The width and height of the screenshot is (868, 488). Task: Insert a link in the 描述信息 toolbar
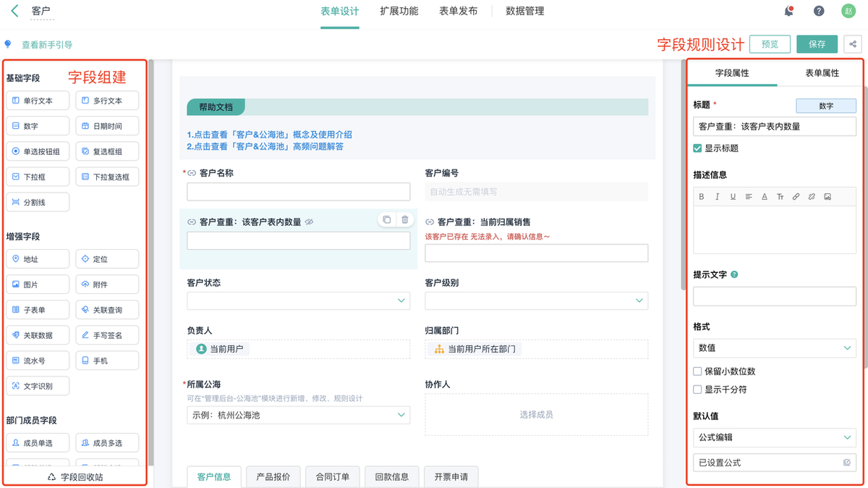click(x=796, y=197)
